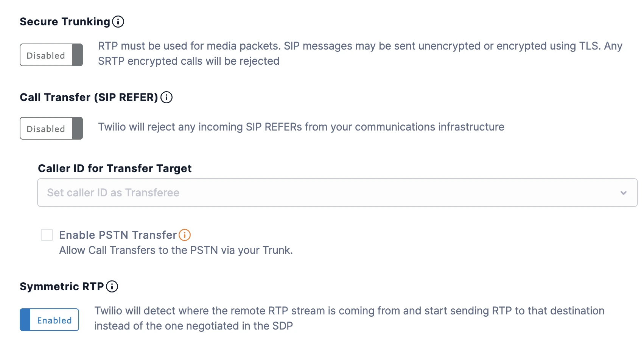Enable the Secure Trunking toggle
This screenshot has width=644, height=339.
pos(51,55)
